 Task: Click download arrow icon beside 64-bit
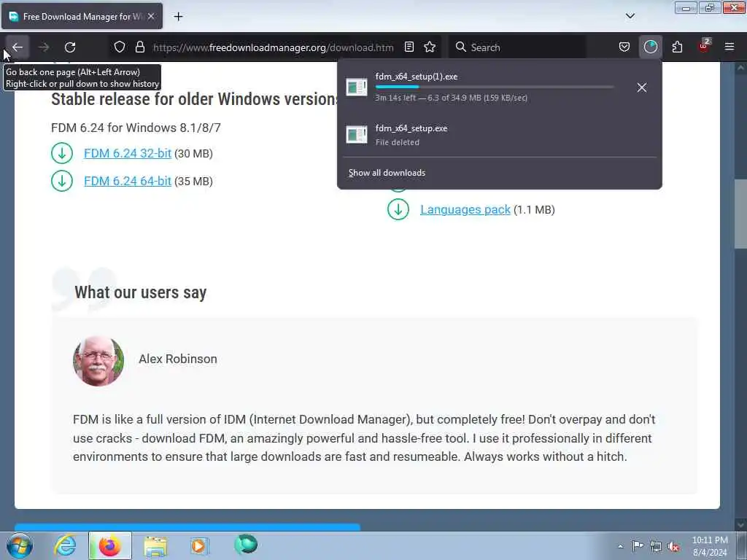(62, 181)
